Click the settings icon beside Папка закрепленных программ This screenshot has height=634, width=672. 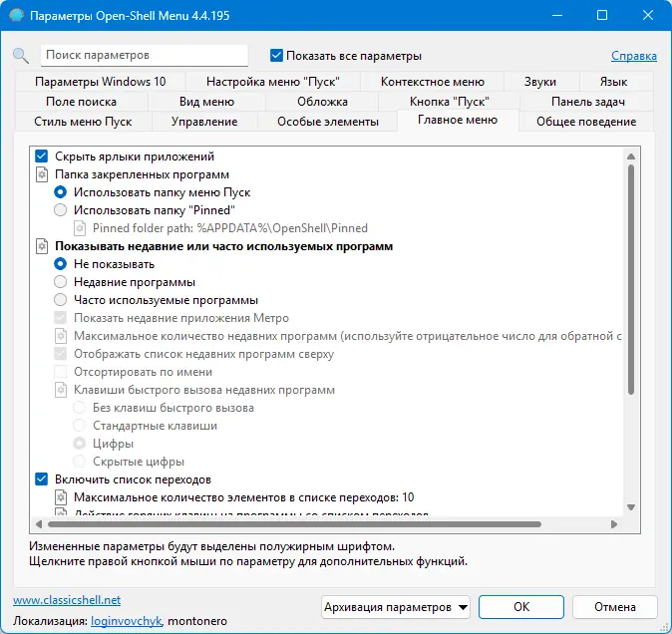click(42, 174)
